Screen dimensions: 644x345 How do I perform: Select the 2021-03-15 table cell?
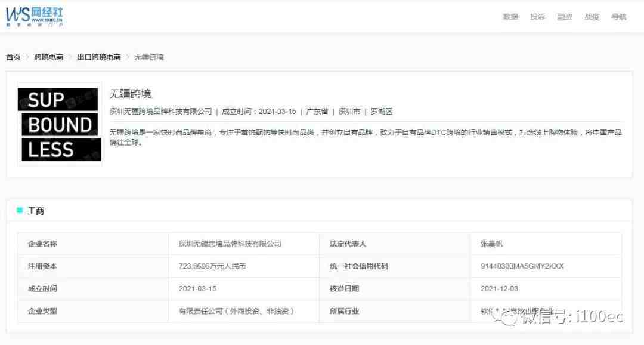tap(197, 289)
